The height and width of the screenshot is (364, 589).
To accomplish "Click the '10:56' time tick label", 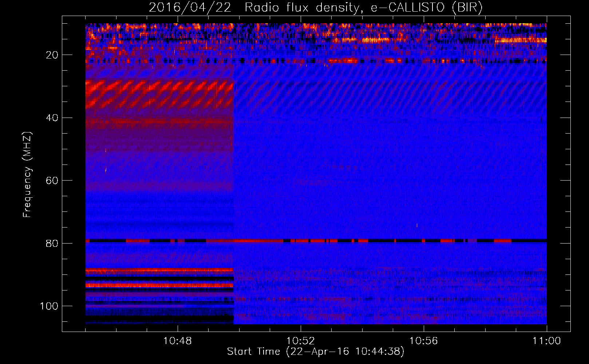I will click(423, 341).
